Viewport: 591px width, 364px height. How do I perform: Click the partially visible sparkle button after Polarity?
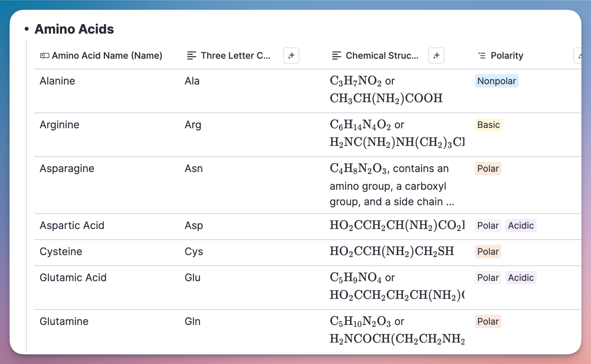click(578, 56)
